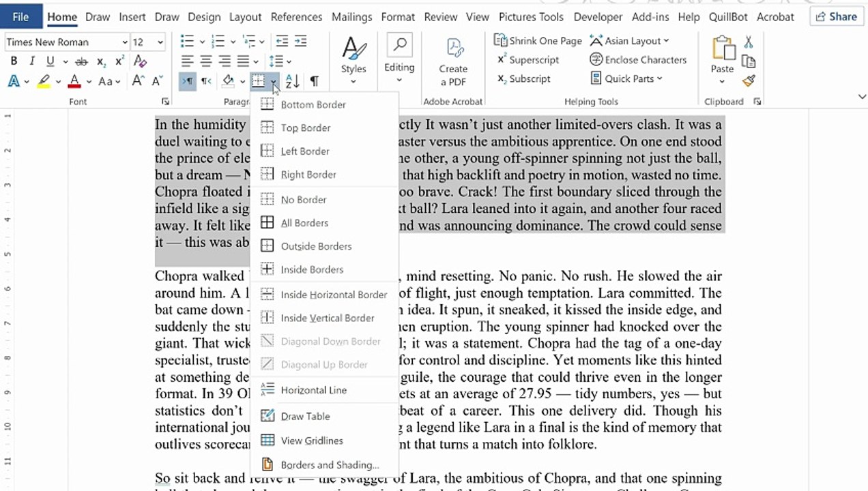Click the superscript icon in Font group

119,61
